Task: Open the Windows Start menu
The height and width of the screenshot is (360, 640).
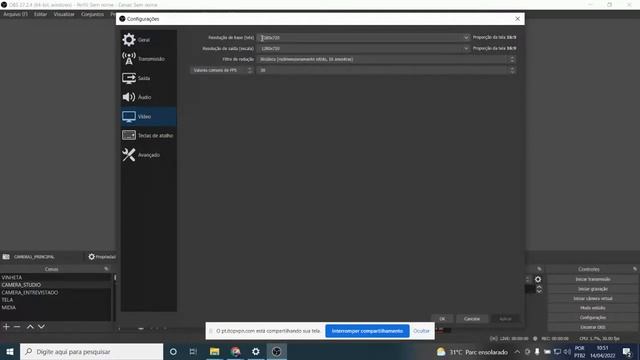Action: (10, 352)
